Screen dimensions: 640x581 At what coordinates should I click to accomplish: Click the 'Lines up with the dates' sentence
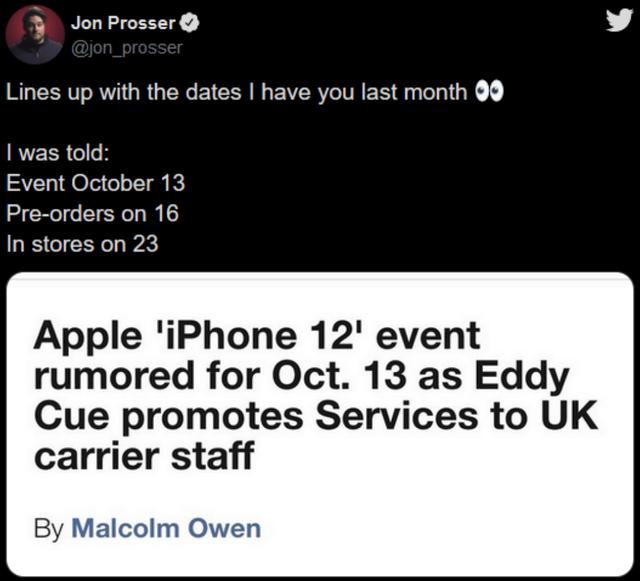pyautogui.click(x=123, y=92)
